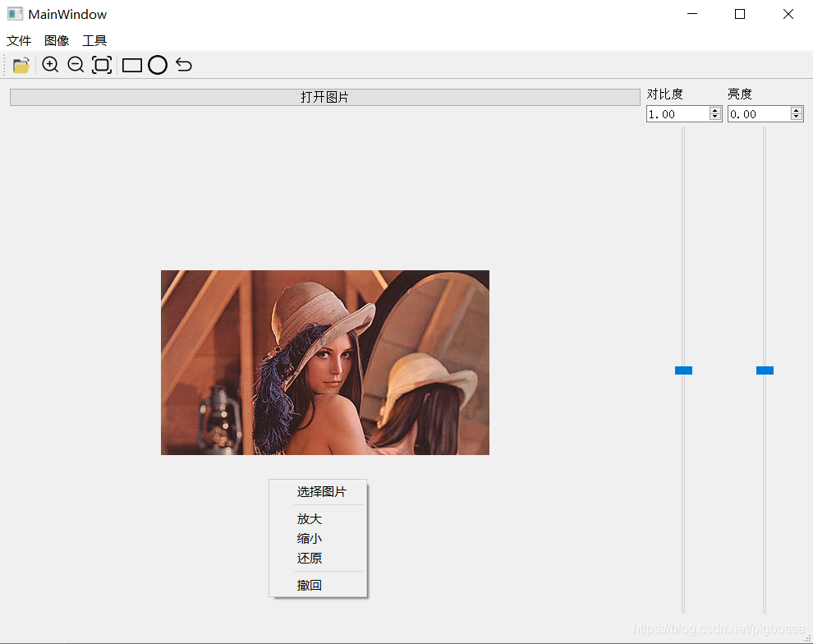Increase 亮度 with spinbox up arrow
Viewport: 813px width, 644px height.
[797, 110]
